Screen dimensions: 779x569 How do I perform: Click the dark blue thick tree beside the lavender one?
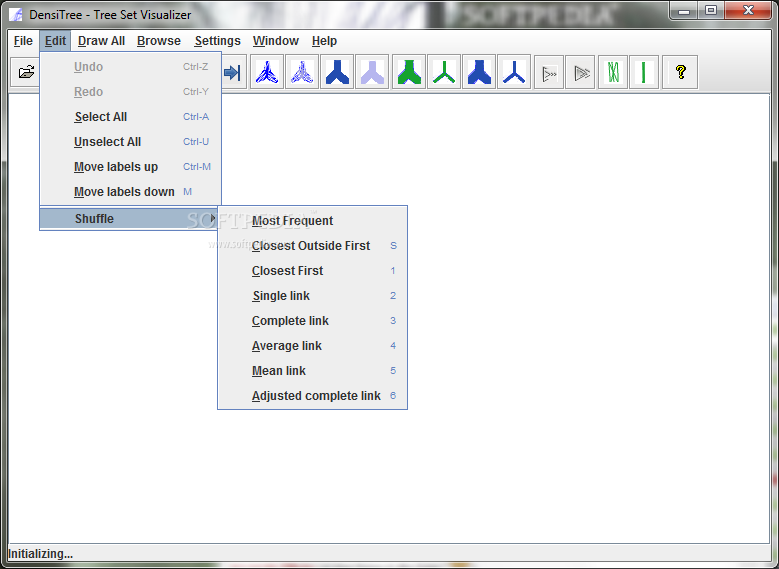tap(337, 73)
